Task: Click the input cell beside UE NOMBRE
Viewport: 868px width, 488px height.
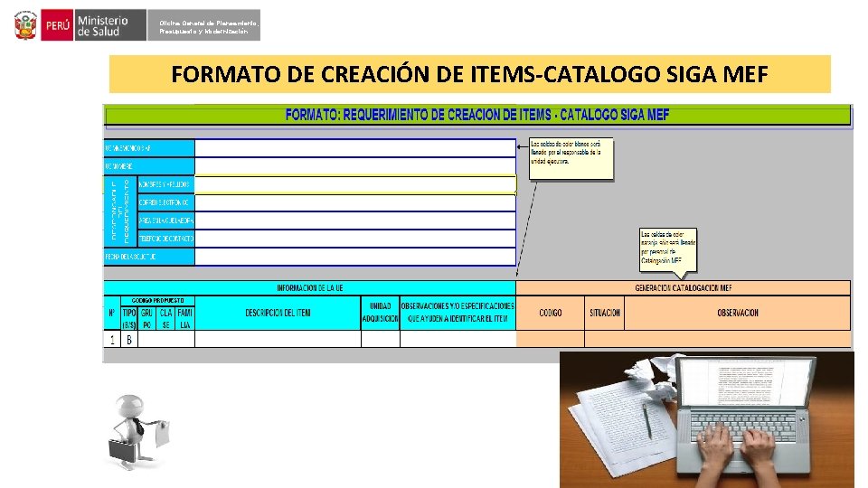Action: click(x=354, y=166)
